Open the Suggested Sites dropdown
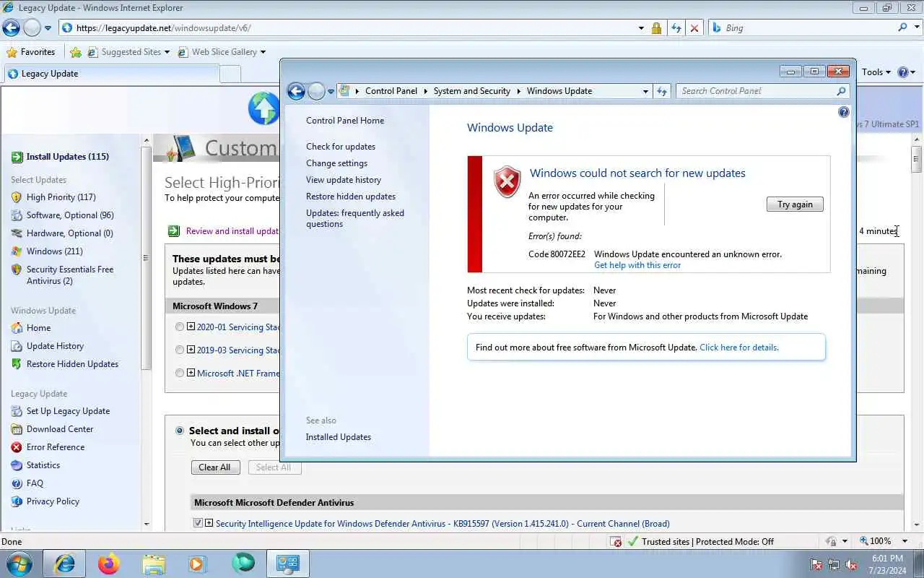The width and height of the screenshot is (924, 578). click(x=167, y=52)
